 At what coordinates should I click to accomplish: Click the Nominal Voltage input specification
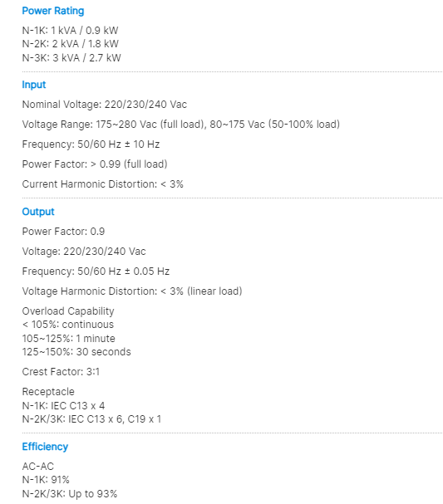click(x=104, y=105)
